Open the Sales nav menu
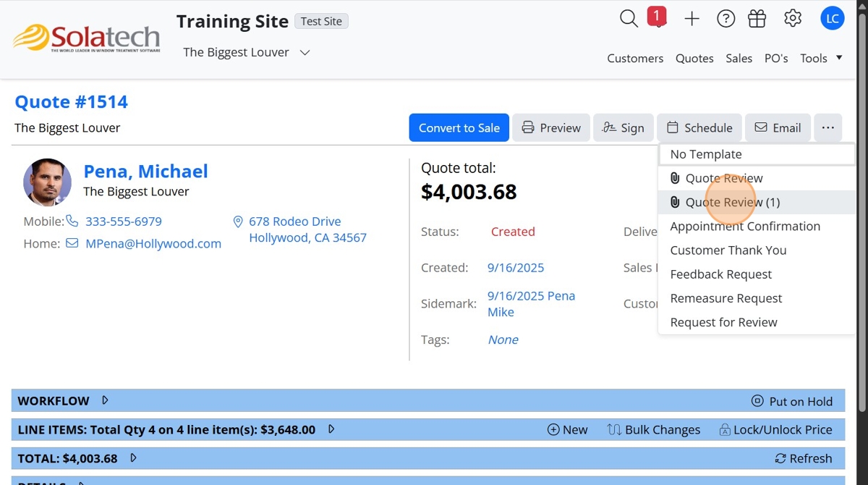 tap(739, 58)
